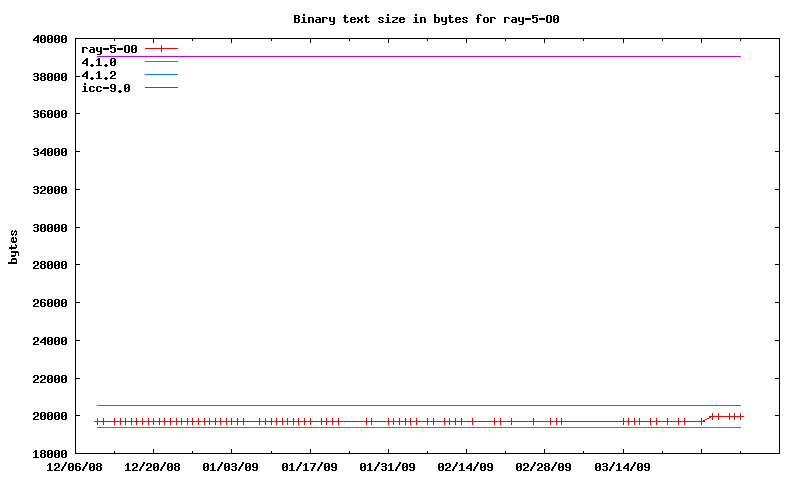Click the 01/03/09 x-axis date label

(231, 467)
